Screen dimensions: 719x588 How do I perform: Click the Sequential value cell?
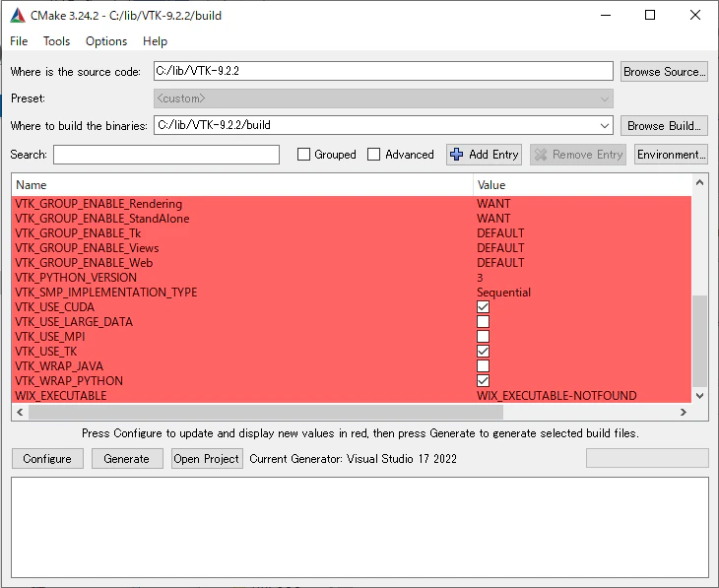coord(503,293)
